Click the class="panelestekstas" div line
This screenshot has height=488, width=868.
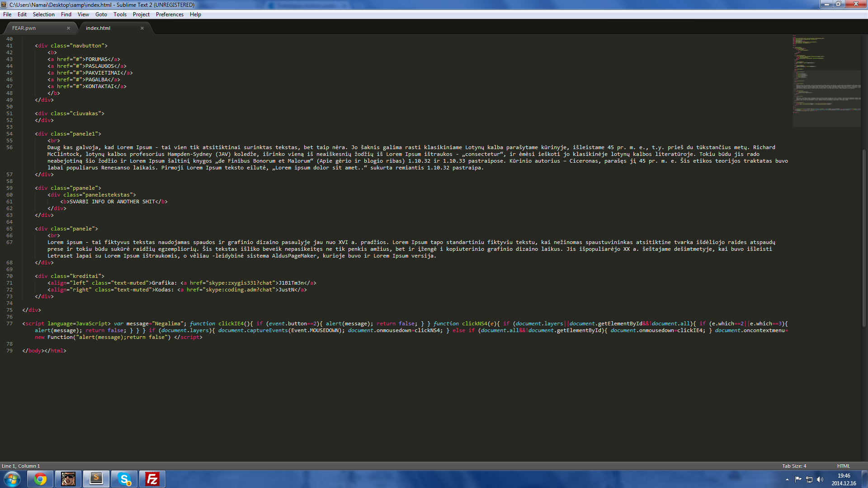pyautogui.click(x=92, y=195)
